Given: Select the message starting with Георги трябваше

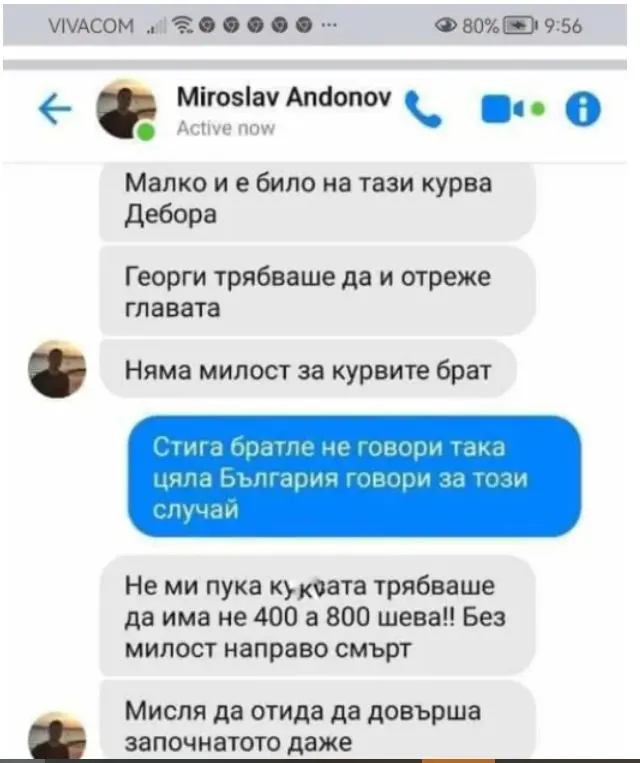Looking at the screenshot, I should (x=317, y=291).
